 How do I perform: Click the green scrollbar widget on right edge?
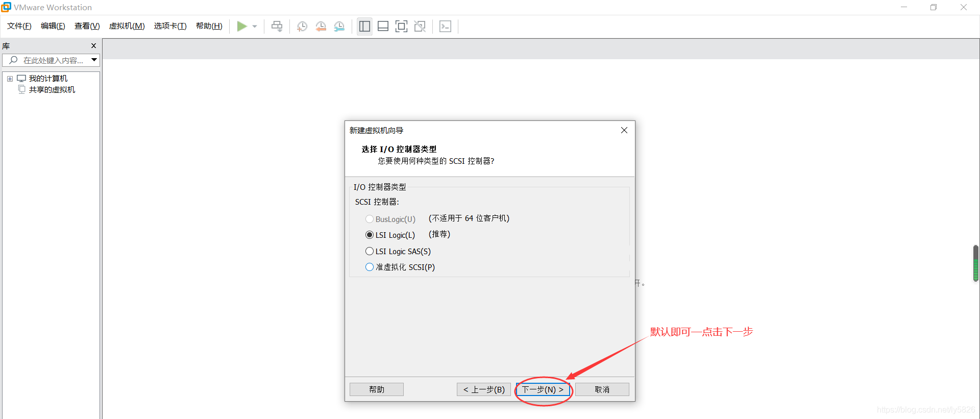[975, 263]
